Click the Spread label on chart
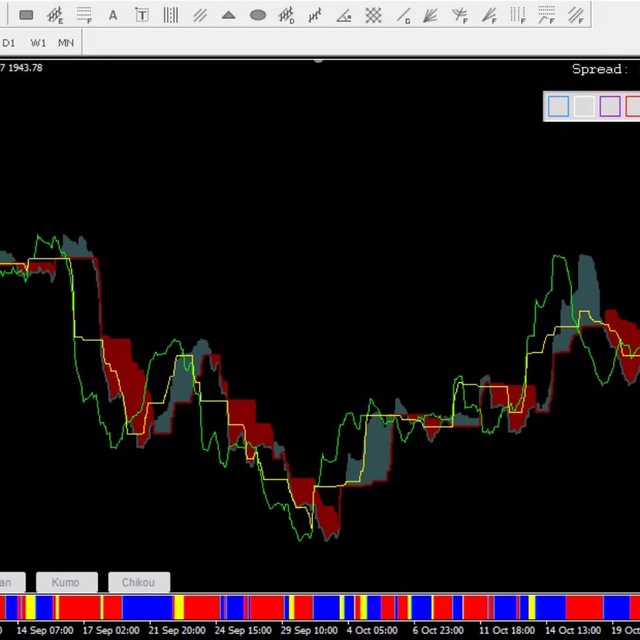 coord(600,69)
